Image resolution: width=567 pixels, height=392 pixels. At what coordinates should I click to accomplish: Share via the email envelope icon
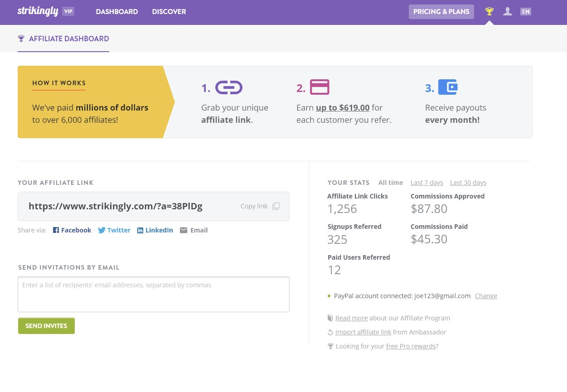(184, 230)
